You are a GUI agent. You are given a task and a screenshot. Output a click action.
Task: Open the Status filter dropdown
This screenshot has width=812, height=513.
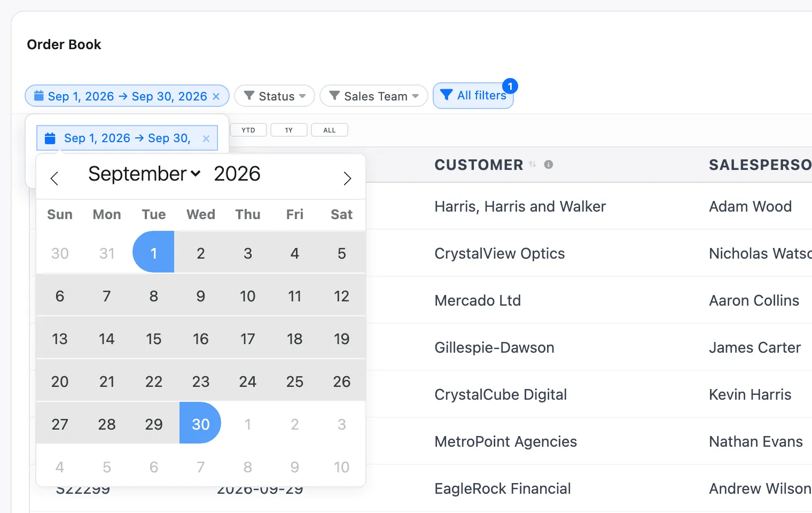coord(275,96)
